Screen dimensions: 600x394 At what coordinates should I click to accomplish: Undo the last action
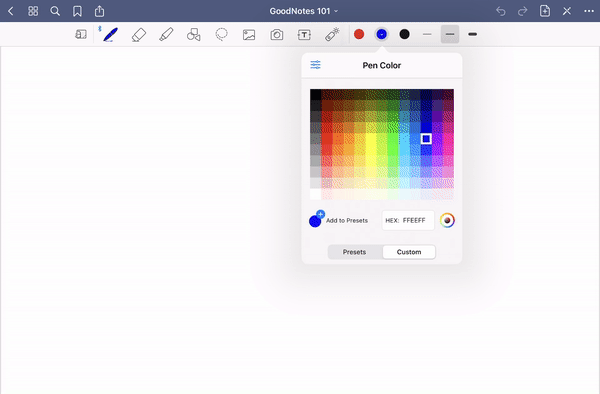pyautogui.click(x=501, y=11)
